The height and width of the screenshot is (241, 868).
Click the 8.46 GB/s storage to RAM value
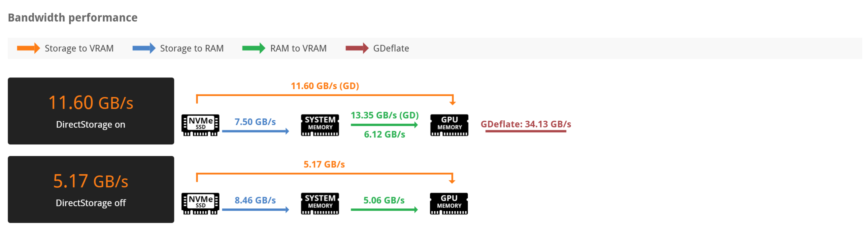click(x=255, y=200)
